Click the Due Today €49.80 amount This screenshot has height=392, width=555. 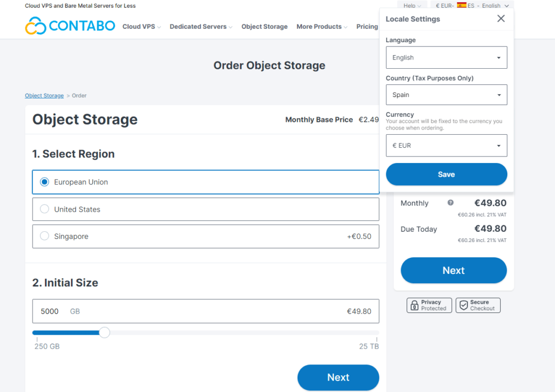point(490,228)
